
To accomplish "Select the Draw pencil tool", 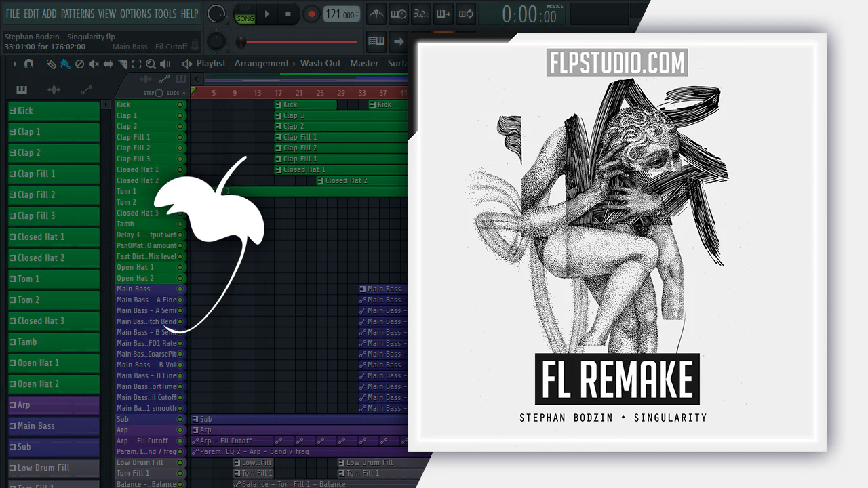I will tap(51, 64).
